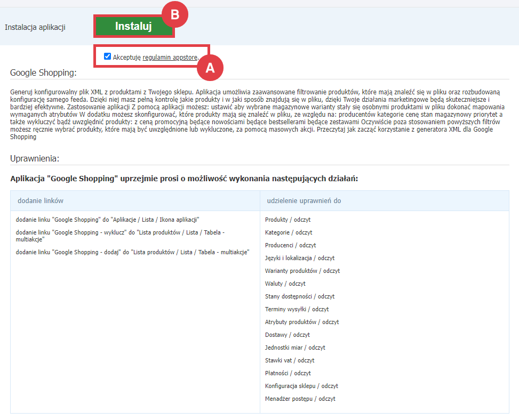Click the Google Shopping - dodaj link entry
The height and width of the screenshot is (420, 519).
pyautogui.click(x=133, y=252)
